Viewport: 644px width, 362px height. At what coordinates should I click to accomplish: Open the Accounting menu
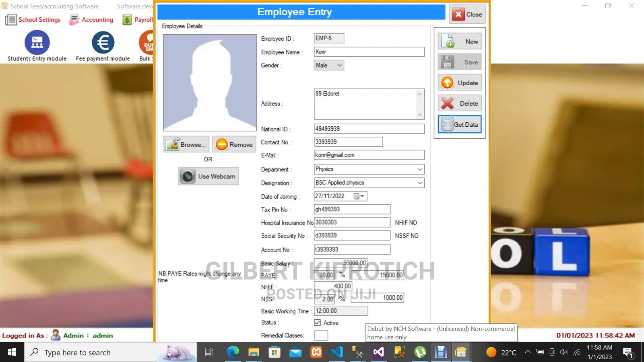(91, 19)
